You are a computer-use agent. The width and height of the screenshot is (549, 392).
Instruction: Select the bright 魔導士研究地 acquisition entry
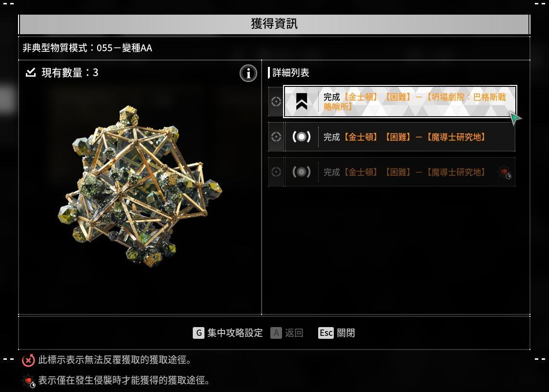pos(400,137)
